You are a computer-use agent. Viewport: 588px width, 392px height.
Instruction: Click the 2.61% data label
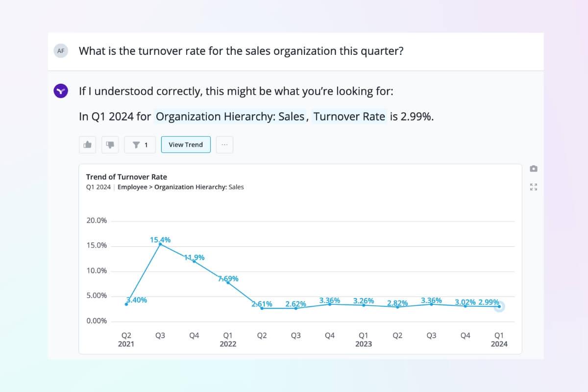[x=262, y=304]
